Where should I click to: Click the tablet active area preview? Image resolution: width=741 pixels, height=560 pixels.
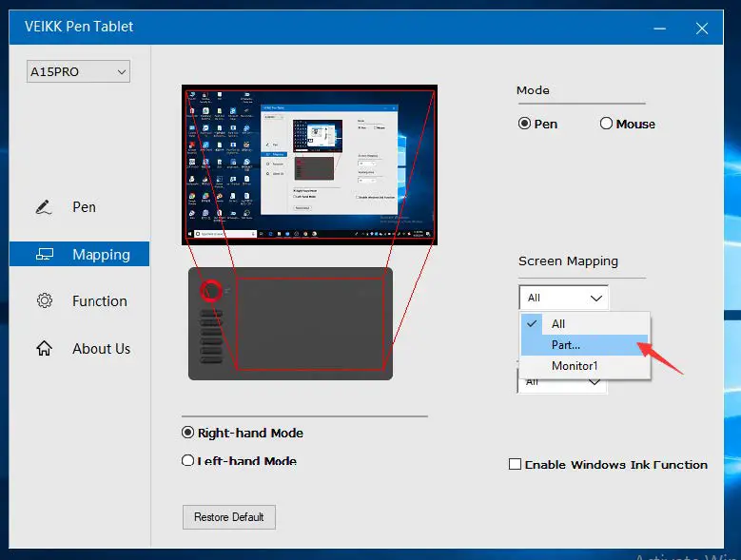(x=310, y=323)
